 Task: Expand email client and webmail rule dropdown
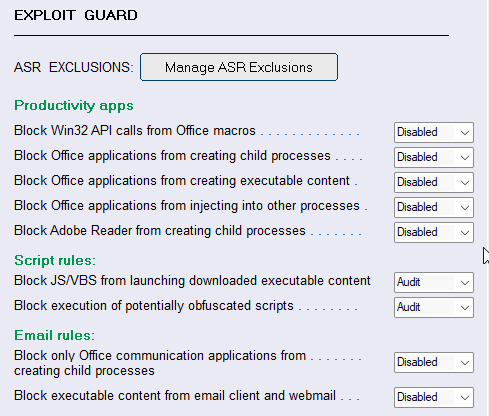(434, 397)
